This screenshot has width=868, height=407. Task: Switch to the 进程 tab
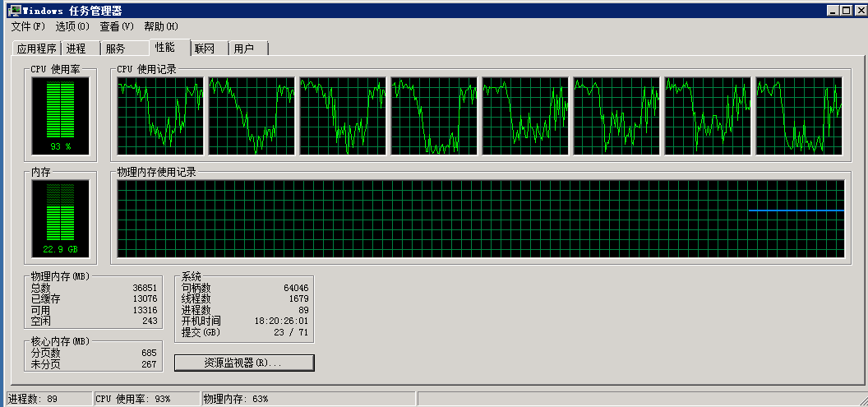pyautogui.click(x=80, y=49)
